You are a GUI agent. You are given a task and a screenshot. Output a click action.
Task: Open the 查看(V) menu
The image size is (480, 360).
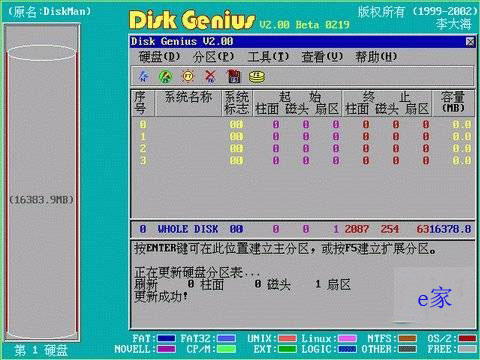click(322, 57)
